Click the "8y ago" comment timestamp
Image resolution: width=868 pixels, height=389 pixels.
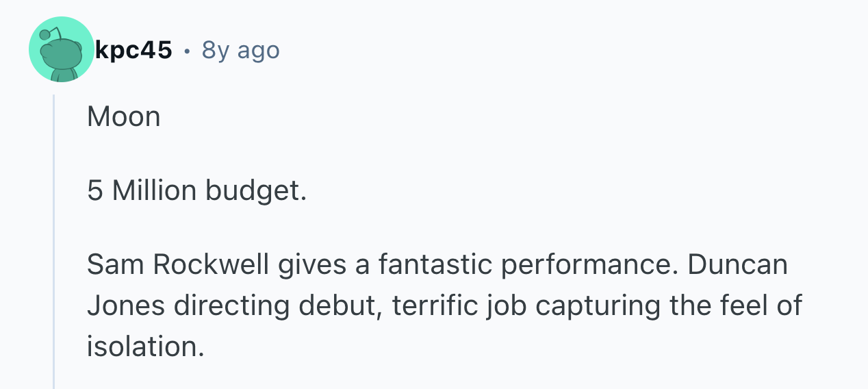point(240,50)
